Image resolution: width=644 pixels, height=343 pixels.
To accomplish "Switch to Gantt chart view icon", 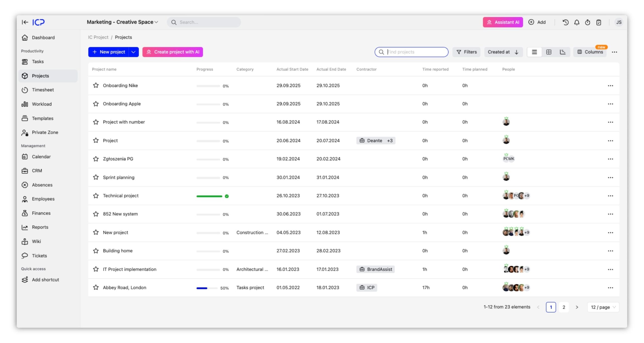I will pyautogui.click(x=562, y=52).
